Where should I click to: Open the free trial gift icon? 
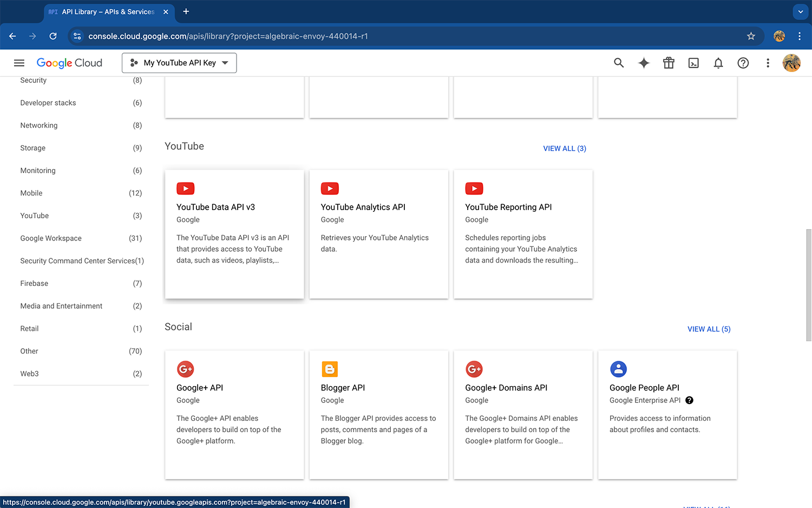[669, 63]
